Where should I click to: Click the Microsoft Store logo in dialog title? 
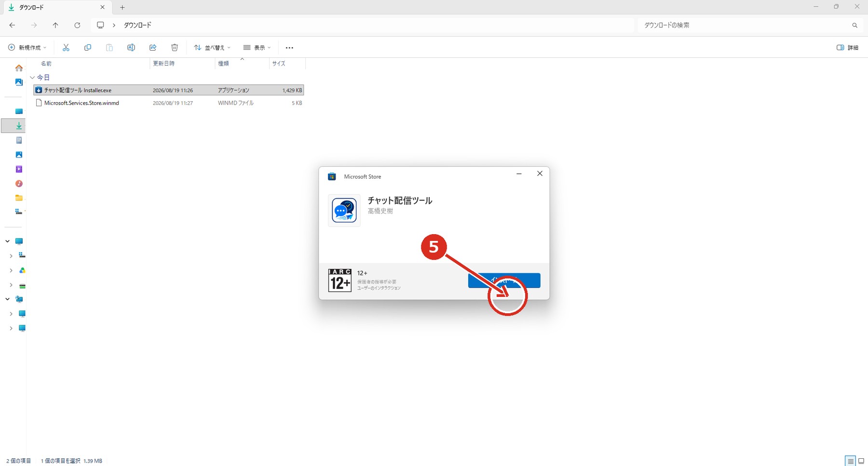coord(332,177)
